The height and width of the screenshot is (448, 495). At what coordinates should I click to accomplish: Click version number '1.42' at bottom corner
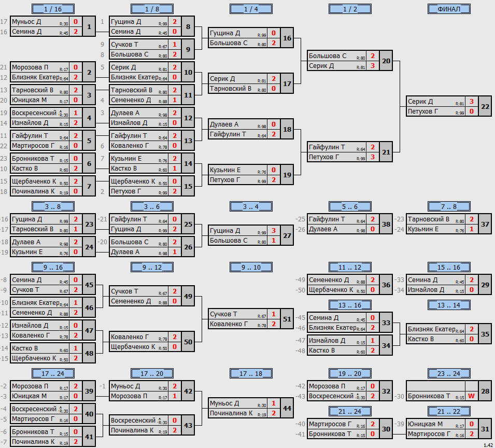point(488,445)
